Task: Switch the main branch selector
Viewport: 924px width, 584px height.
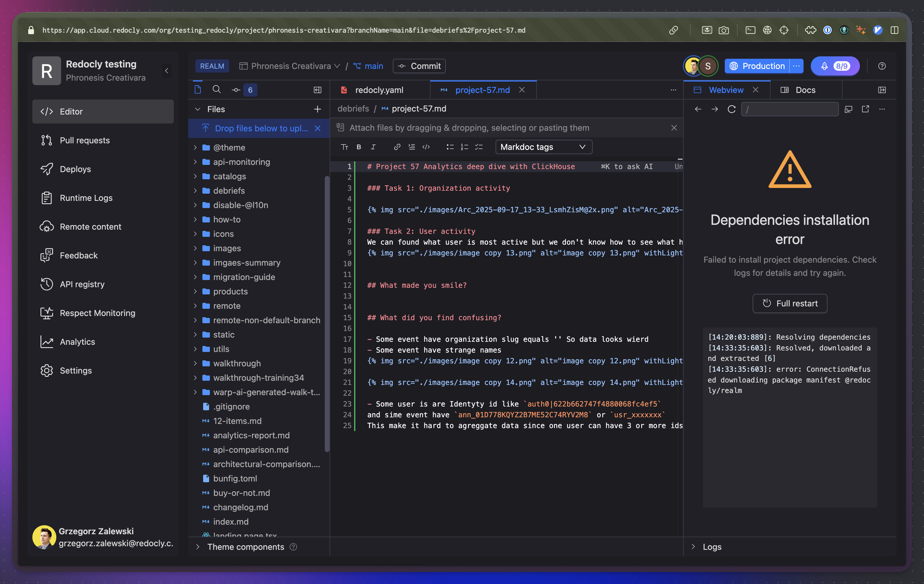Action: click(x=368, y=66)
